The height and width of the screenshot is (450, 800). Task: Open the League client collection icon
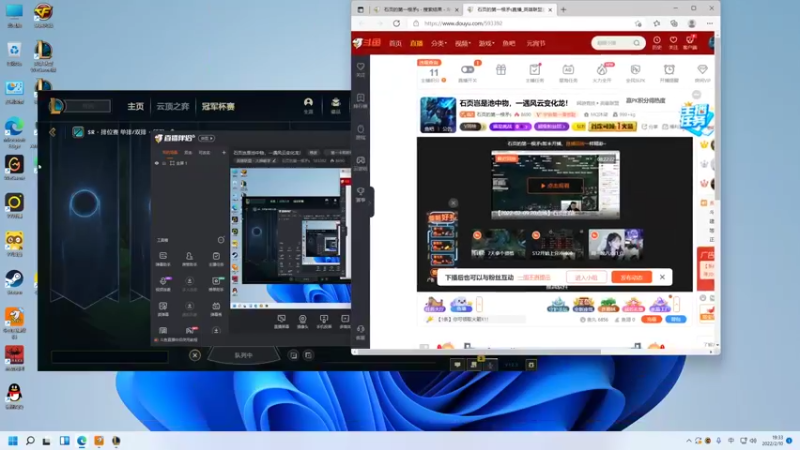click(x=336, y=105)
